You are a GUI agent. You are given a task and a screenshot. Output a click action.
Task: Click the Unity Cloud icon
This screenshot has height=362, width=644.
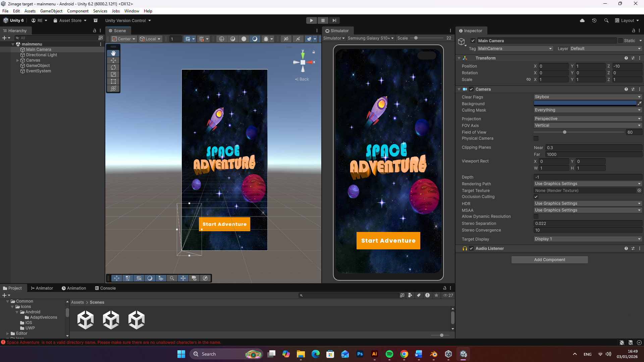tap(582, 20)
